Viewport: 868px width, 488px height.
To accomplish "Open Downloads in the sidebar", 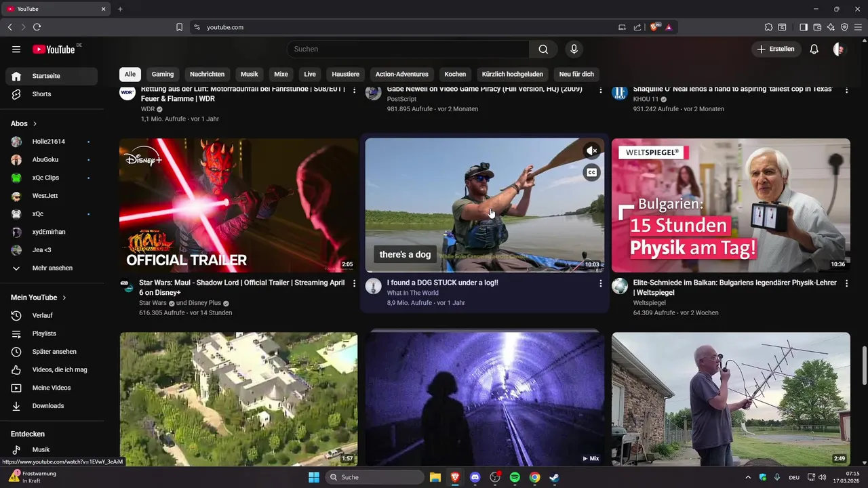I will coord(52,406).
